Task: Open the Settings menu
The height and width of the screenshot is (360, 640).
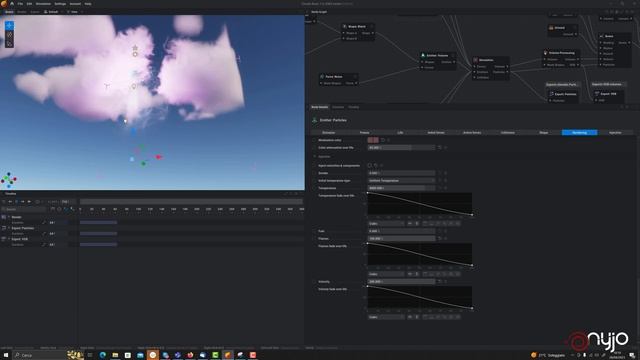Action: (x=60, y=4)
